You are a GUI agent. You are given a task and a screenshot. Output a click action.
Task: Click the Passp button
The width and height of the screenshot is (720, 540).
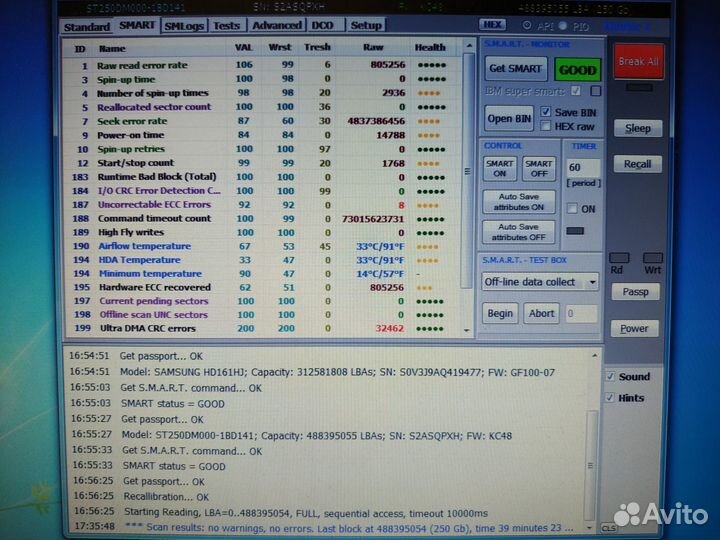coord(636,292)
